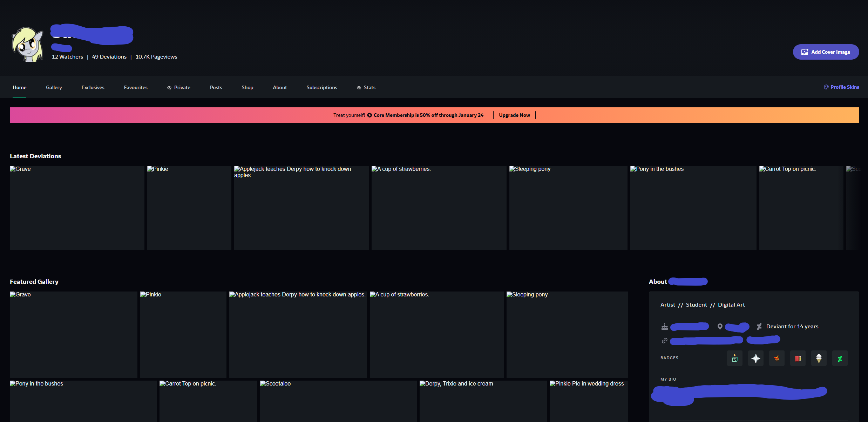The image size is (868, 422).
Task: Open Profile Skins link
Action: click(841, 87)
